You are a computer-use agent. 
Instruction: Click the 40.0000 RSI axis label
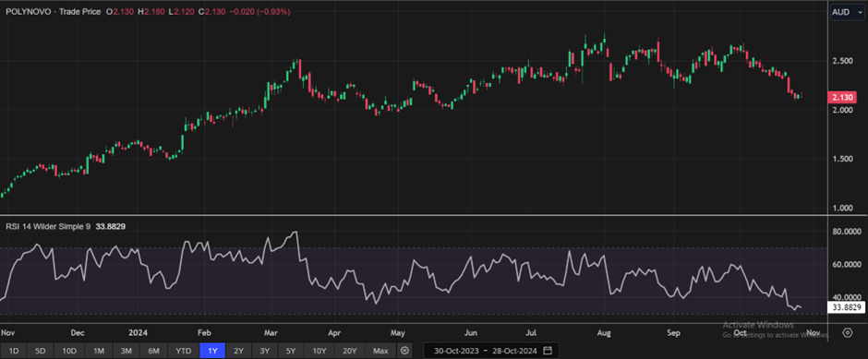pyautogui.click(x=847, y=297)
